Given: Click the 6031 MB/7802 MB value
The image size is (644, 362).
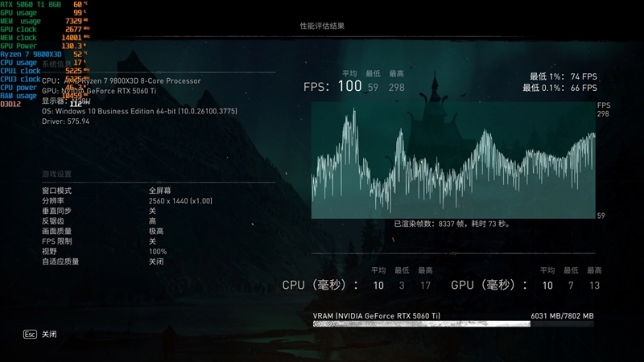Looking at the screenshot, I should point(562,315).
